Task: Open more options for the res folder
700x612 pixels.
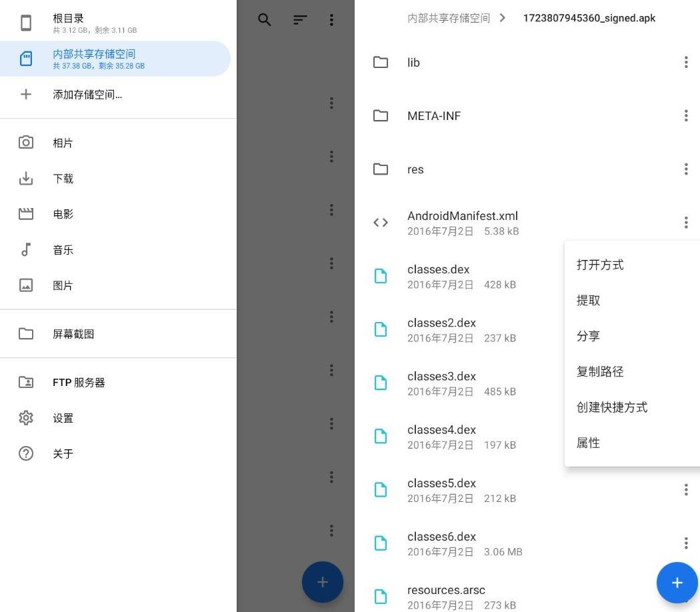Action: (685, 169)
